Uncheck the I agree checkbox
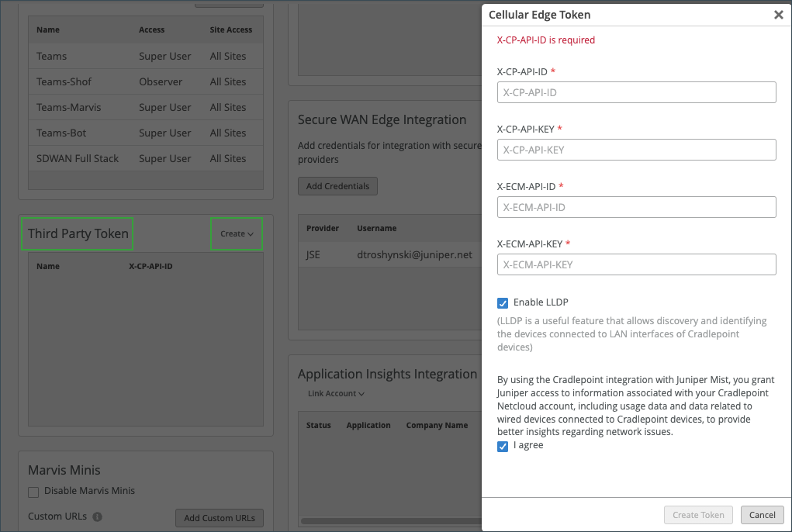 coord(503,446)
